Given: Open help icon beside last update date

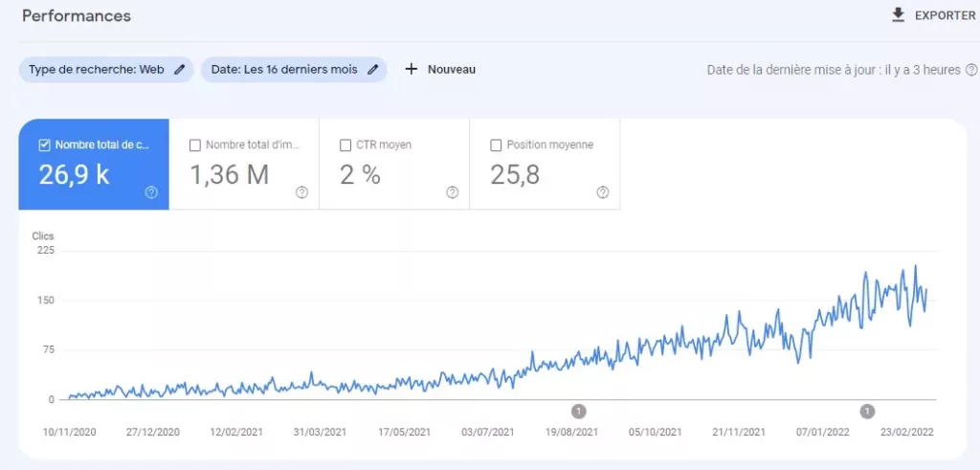Looking at the screenshot, I should (971, 70).
